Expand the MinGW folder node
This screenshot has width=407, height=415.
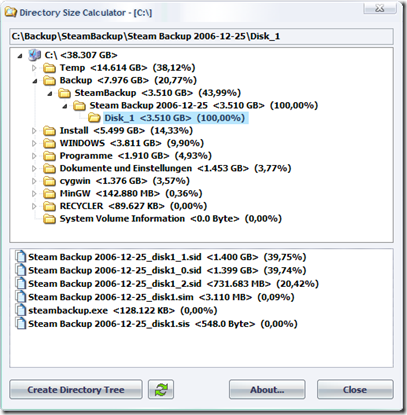[x=34, y=194]
